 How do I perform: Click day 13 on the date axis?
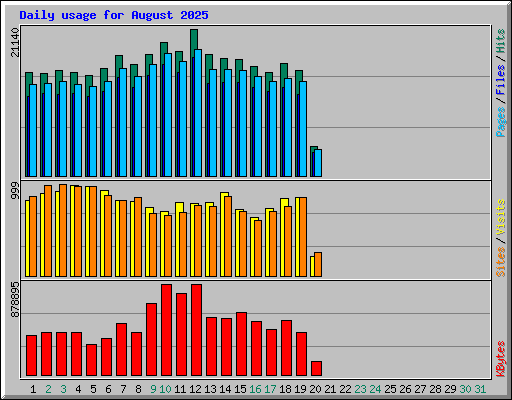pyautogui.click(x=210, y=389)
